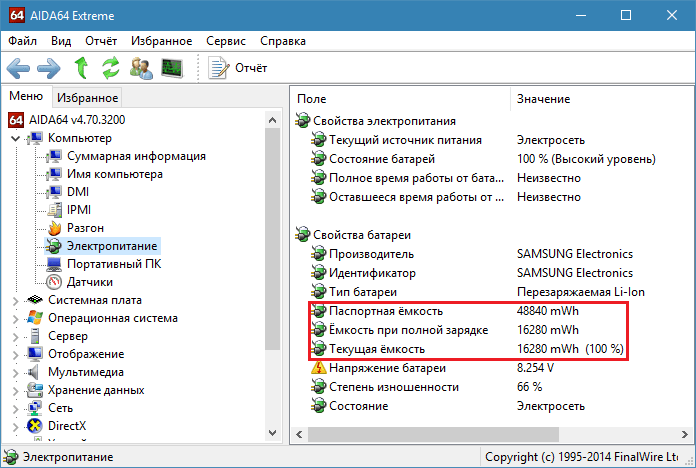Switch to the Меню tab

coord(26,96)
